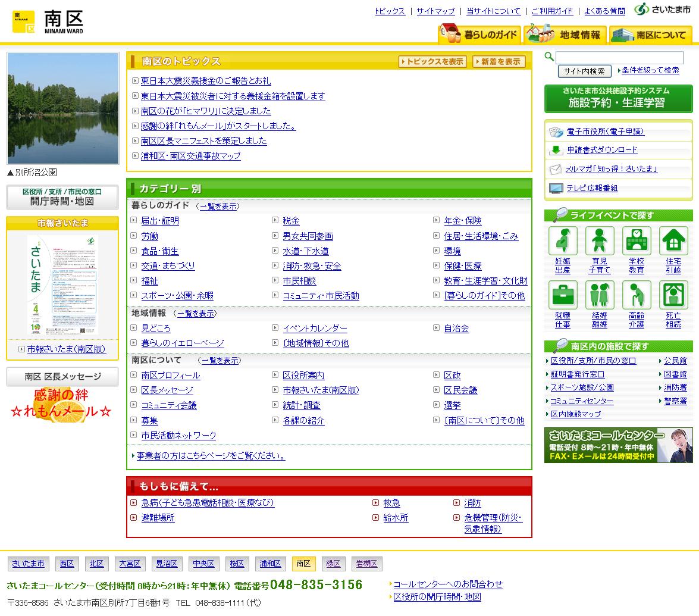Click the トピックスを表示 button
The image size is (699, 616).
tap(432, 61)
